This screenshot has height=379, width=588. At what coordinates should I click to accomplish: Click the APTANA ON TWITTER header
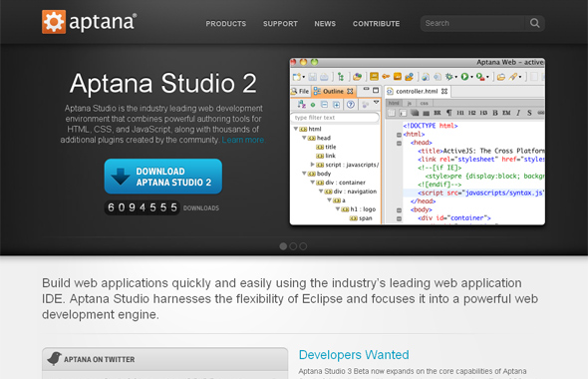click(165, 359)
